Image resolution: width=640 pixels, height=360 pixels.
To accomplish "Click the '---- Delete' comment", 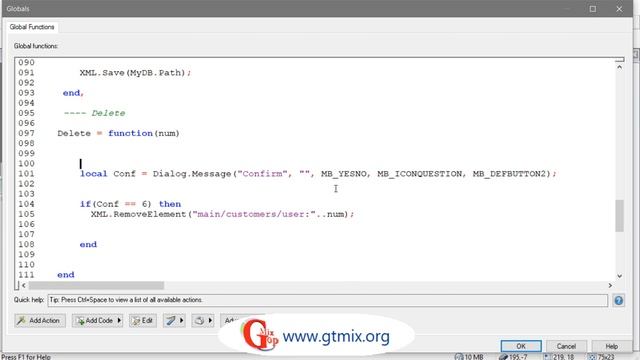I will coord(94,113).
